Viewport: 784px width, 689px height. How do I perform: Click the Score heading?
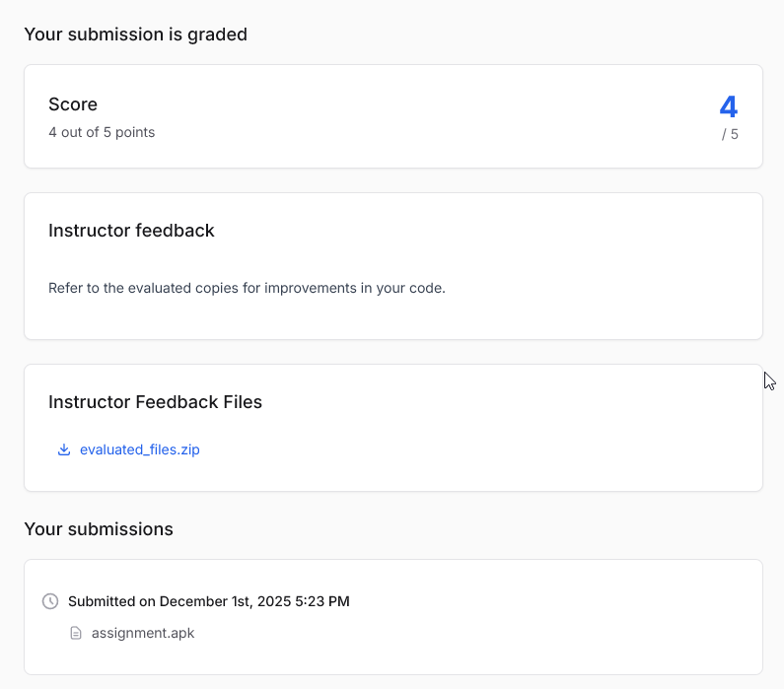73,104
